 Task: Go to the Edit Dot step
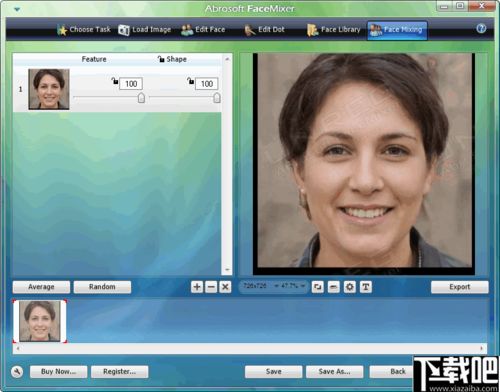[264, 30]
